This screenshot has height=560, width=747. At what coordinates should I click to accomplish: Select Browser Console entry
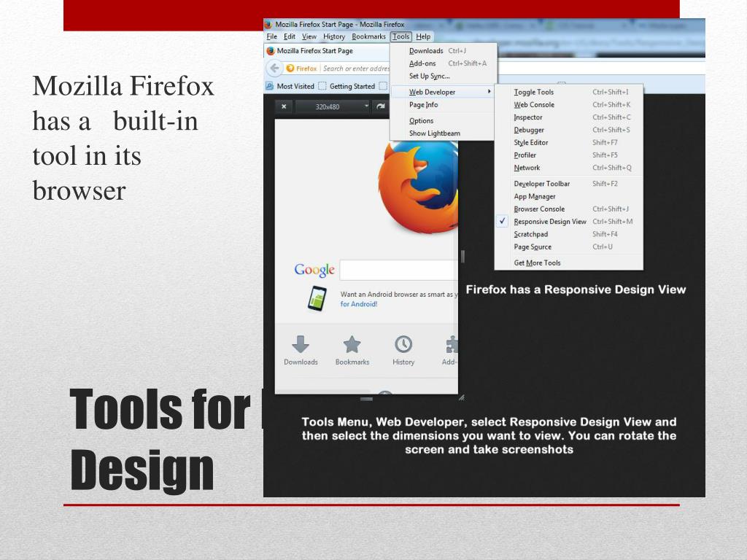coord(569,209)
